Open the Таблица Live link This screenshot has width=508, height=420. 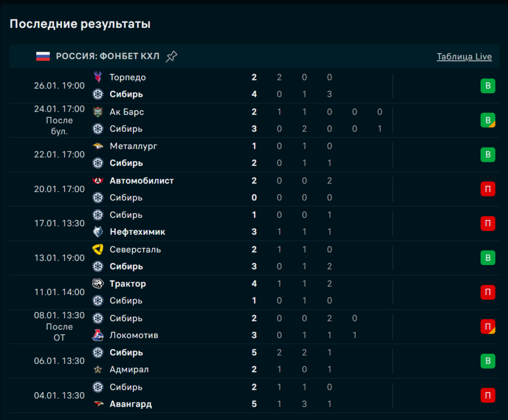click(464, 57)
